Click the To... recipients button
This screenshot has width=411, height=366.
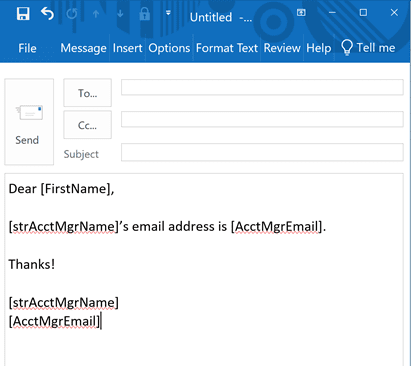(88, 93)
